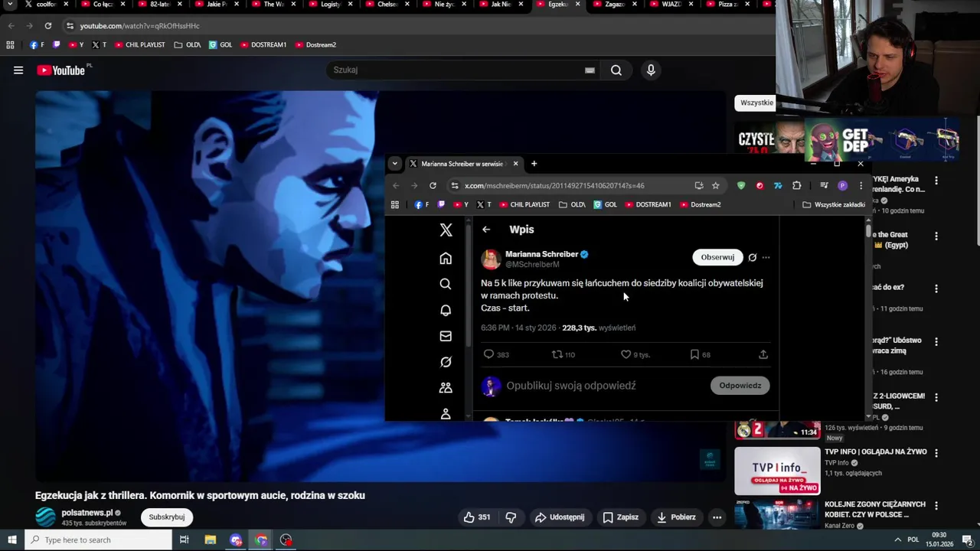Click the Subskrybuj subscribe button
980x551 pixels.
[x=167, y=517]
